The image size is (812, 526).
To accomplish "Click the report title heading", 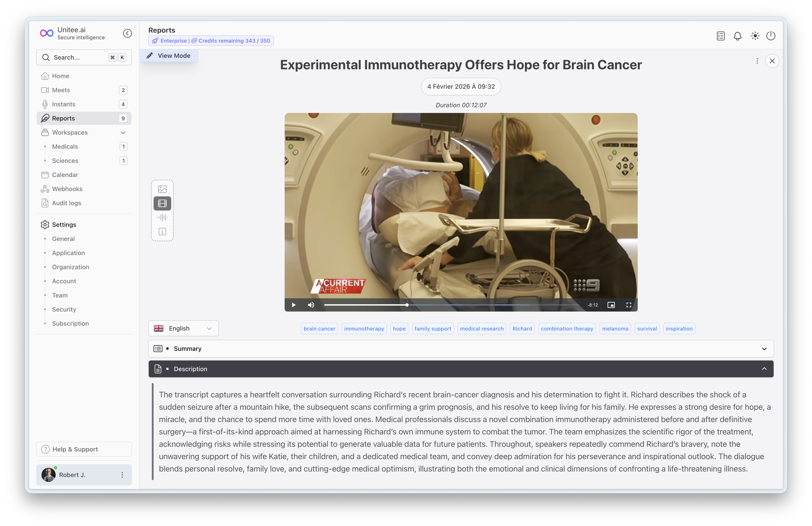I will pos(461,65).
